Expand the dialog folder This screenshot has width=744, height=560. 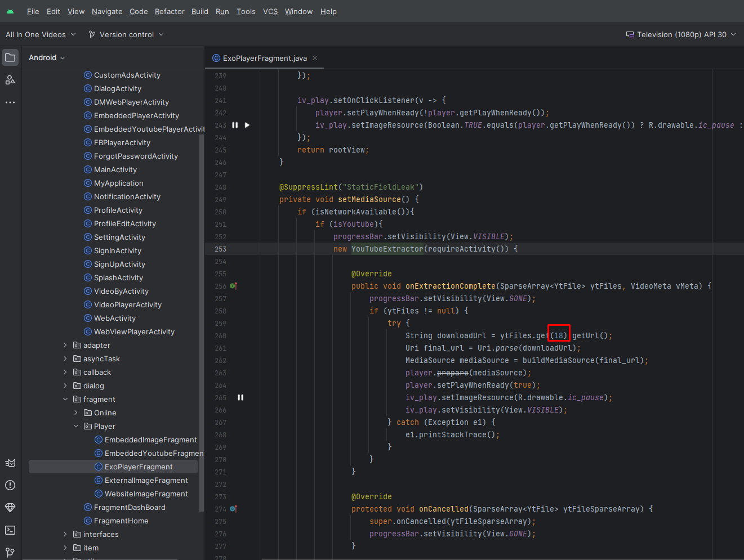click(x=65, y=386)
